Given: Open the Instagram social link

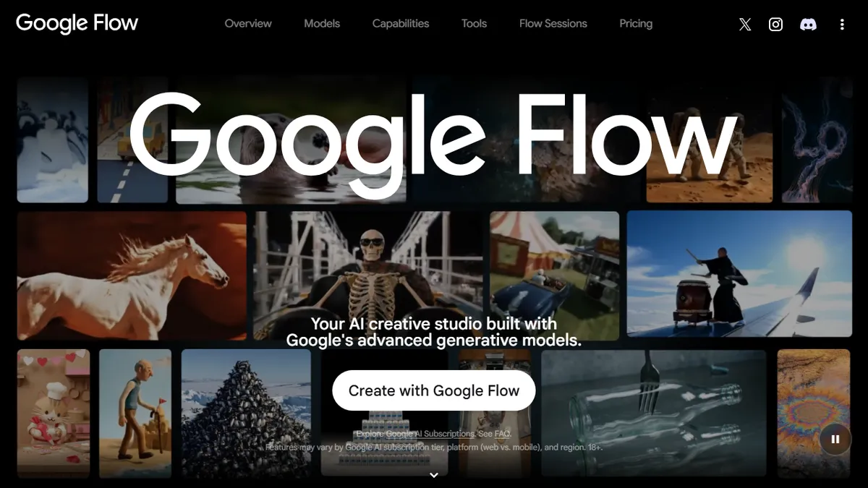Looking at the screenshot, I should (x=775, y=24).
